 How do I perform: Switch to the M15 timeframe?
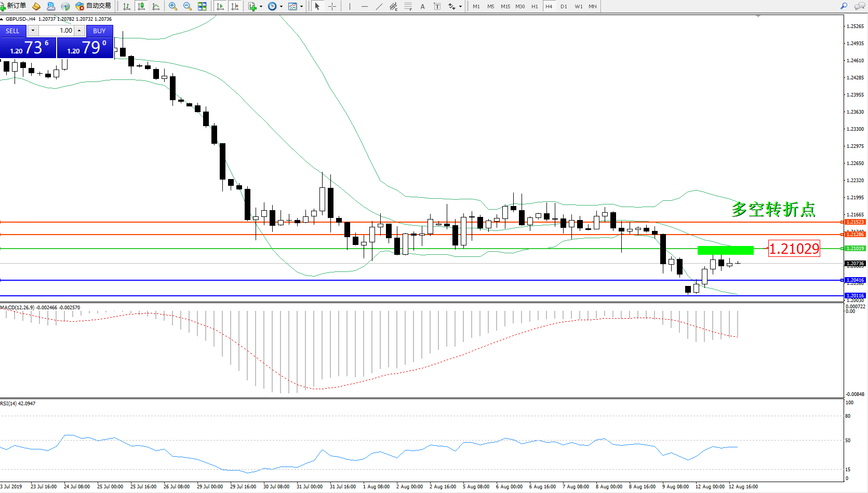505,6
